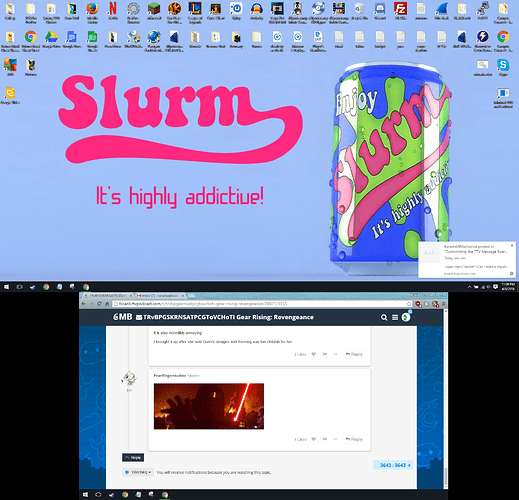Open the Google Slides desktop shortcut
The height and width of the screenshot is (500, 519).
click(10, 96)
